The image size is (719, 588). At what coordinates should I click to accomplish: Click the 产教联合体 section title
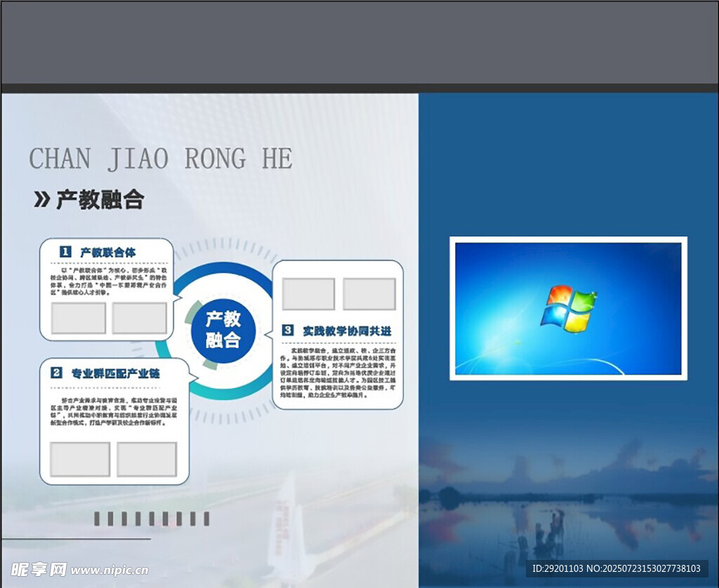point(108,252)
